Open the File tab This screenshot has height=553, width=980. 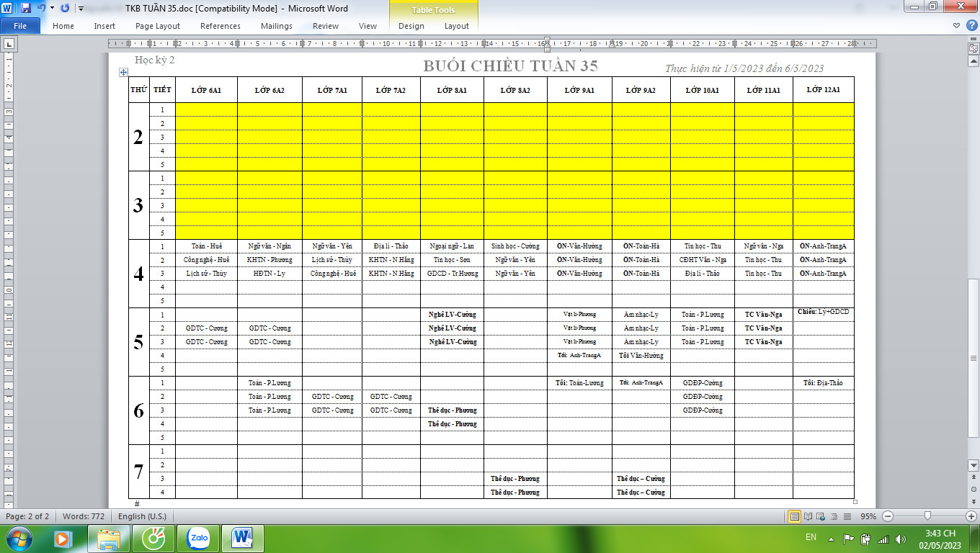coord(20,26)
